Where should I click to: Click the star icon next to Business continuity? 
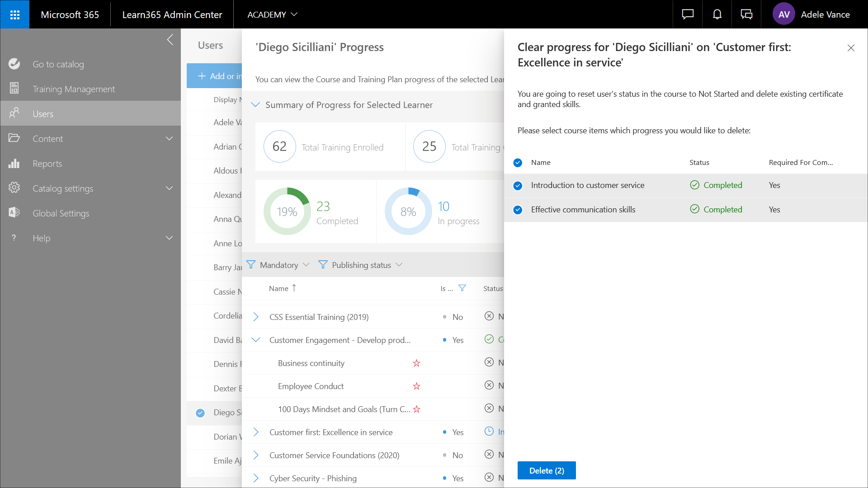(416, 363)
